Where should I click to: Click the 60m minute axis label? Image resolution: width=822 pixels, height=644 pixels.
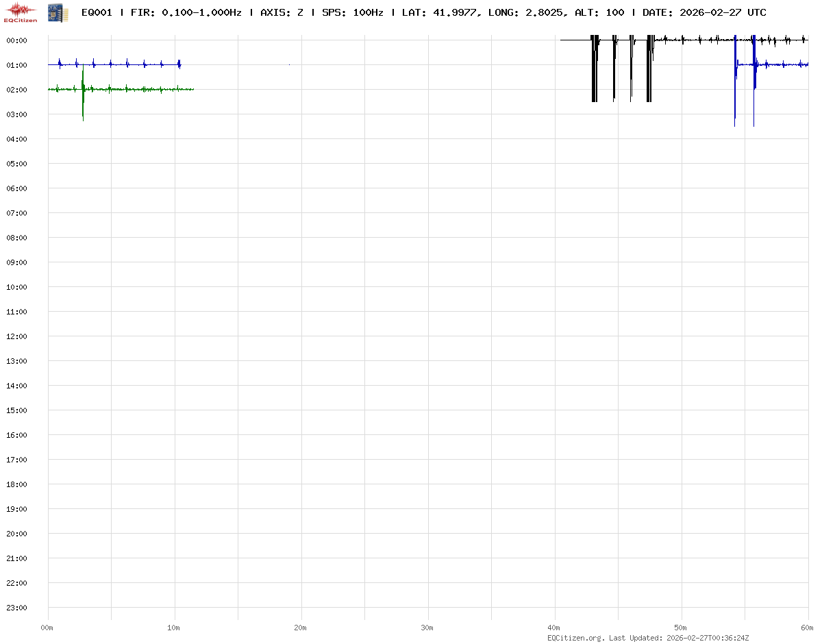coord(808,628)
